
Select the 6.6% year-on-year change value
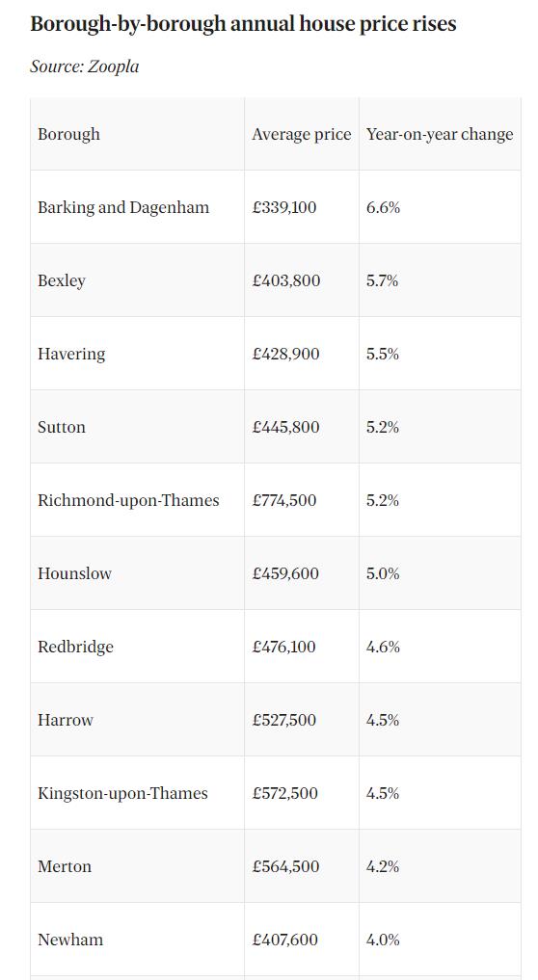pos(383,207)
